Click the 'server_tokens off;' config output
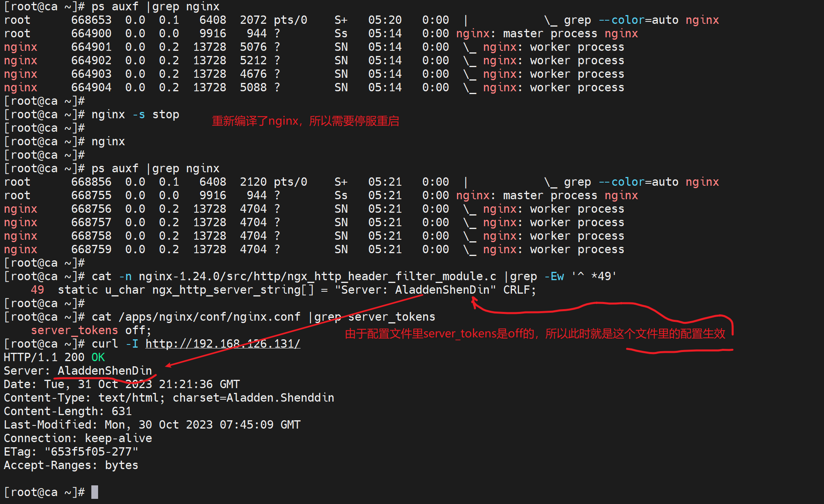The width and height of the screenshot is (824, 504). 91,330
